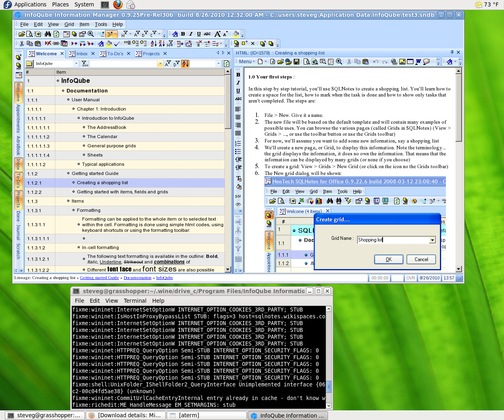This screenshot has height=420, width=504.
Task: Click the checkmark icon in second toolbar row
Action: click(117, 43)
